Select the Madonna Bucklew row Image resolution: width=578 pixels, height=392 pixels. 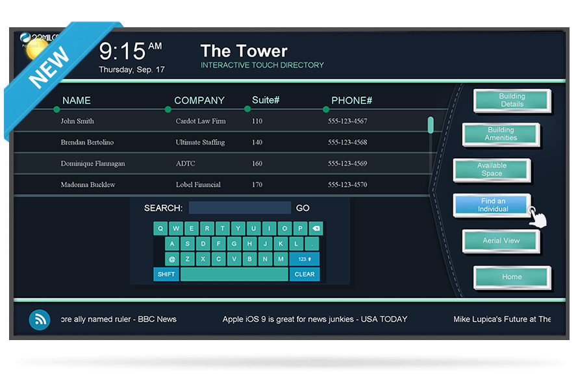[222, 184]
